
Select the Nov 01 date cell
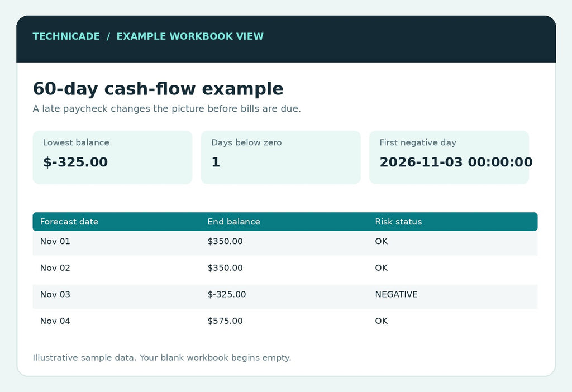pyautogui.click(x=55, y=241)
